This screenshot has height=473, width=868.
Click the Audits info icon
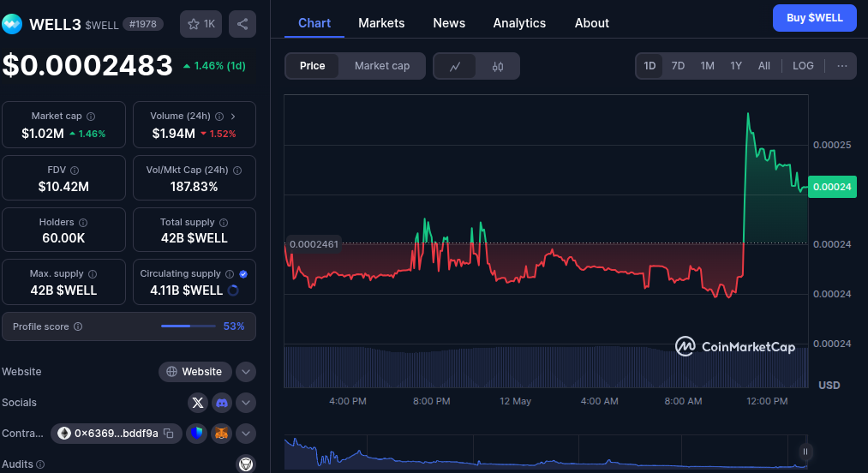click(40, 464)
